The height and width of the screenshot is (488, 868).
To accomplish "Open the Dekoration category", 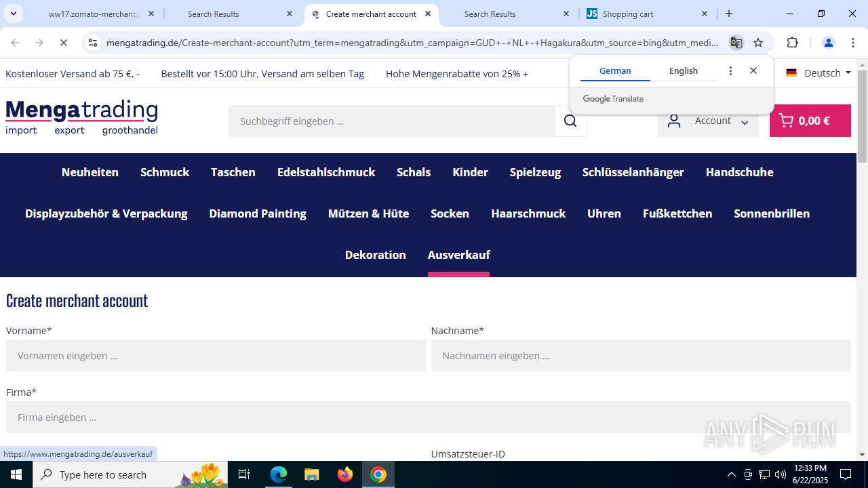I will point(376,255).
